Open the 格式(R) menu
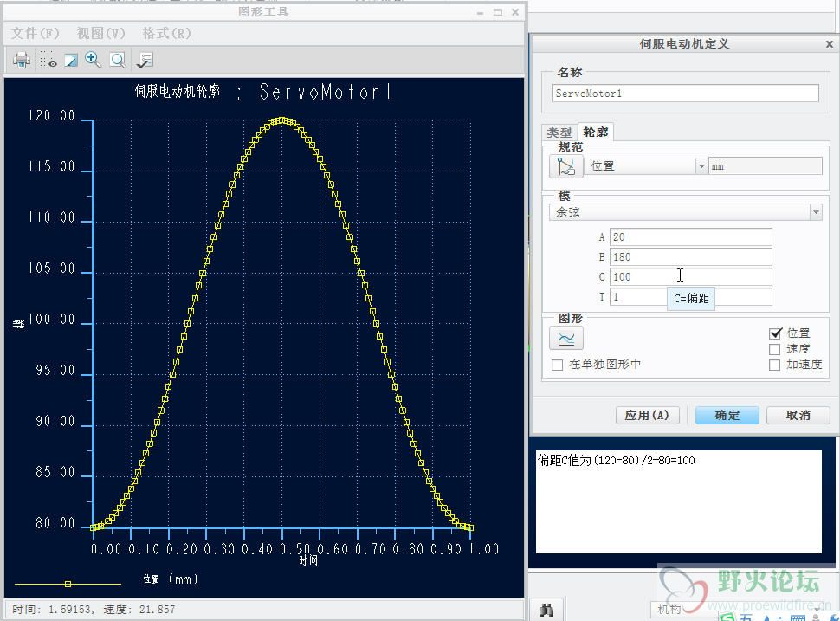840x621 pixels. click(x=166, y=33)
